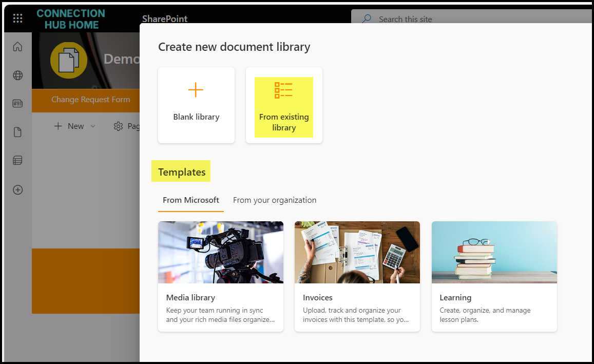Open the News icon in sidebar

[x=17, y=104]
